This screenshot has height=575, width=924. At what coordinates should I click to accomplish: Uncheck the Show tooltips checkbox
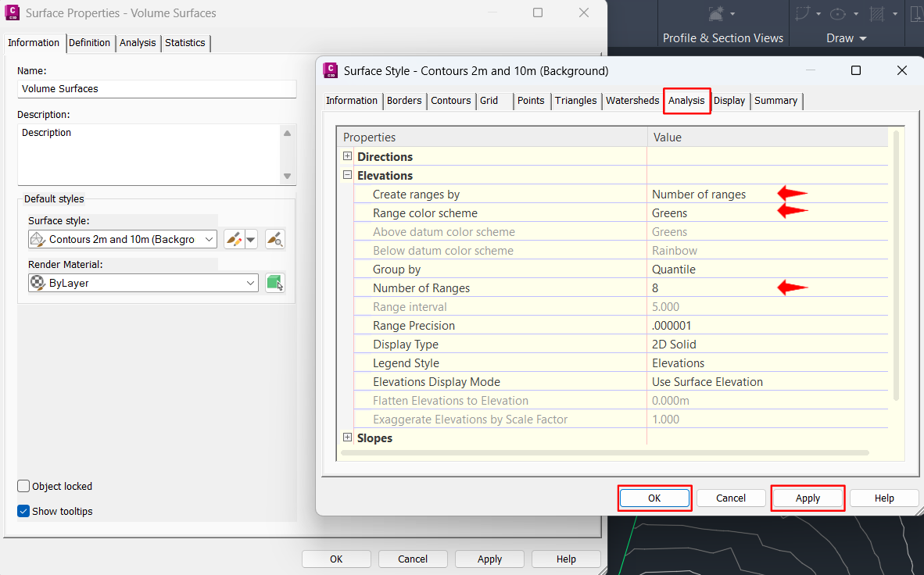tap(24, 511)
